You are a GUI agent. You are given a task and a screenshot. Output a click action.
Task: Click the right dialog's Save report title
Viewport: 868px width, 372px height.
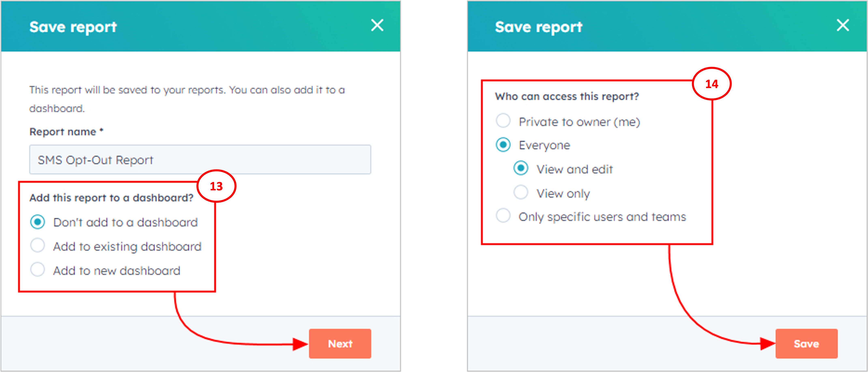pyautogui.click(x=538, y=27)
